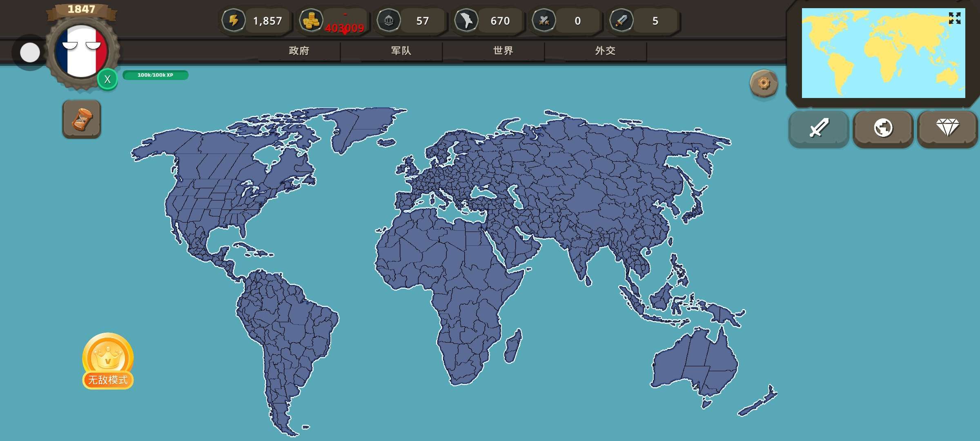Click the crossed swords wars icon
This screenshot has height=441, width=980.
[x=544, y=20]
